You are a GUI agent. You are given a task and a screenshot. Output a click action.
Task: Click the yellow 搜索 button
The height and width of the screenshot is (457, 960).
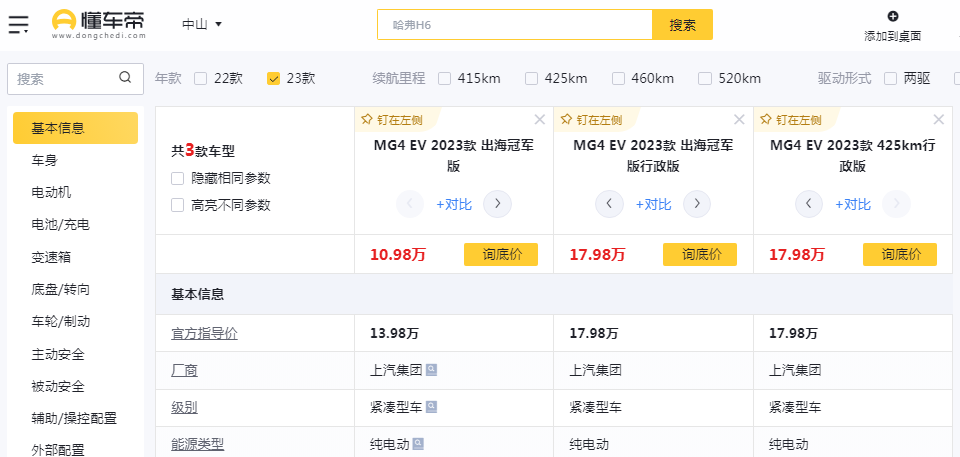(682, 25)
